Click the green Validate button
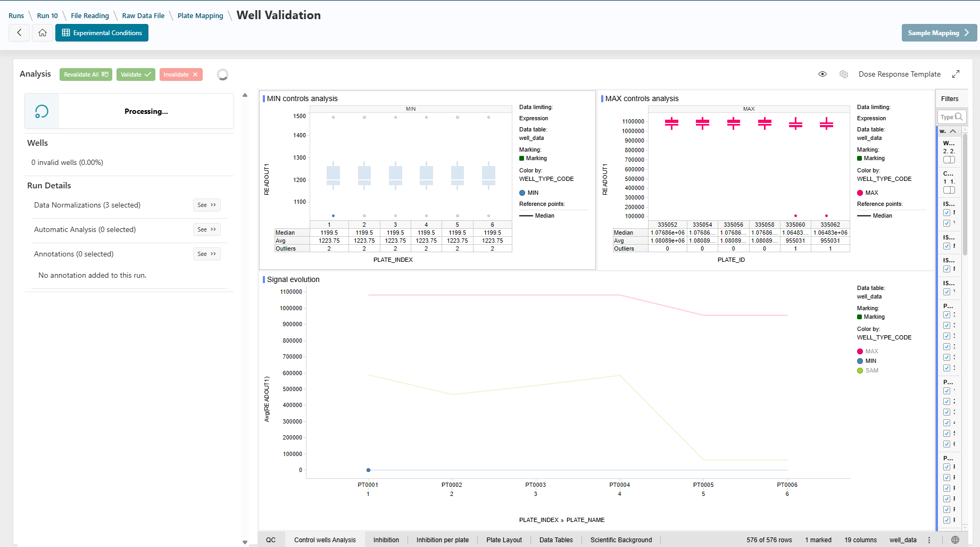The height and width of the screenshot is (547, 980). tap(136, 74)
